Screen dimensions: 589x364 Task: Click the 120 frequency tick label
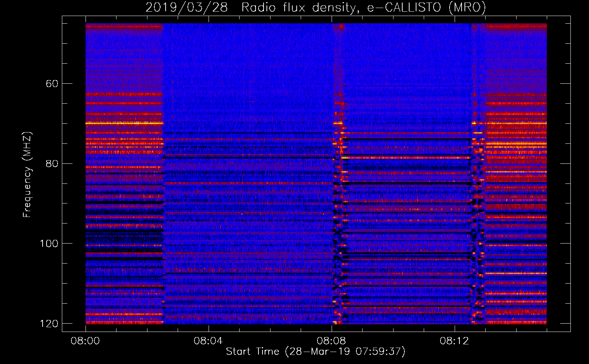tap(49, 324)
